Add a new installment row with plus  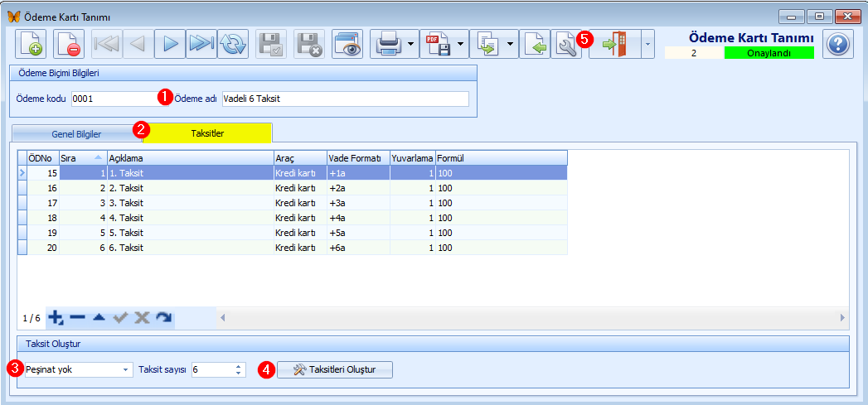coord(56,317)
